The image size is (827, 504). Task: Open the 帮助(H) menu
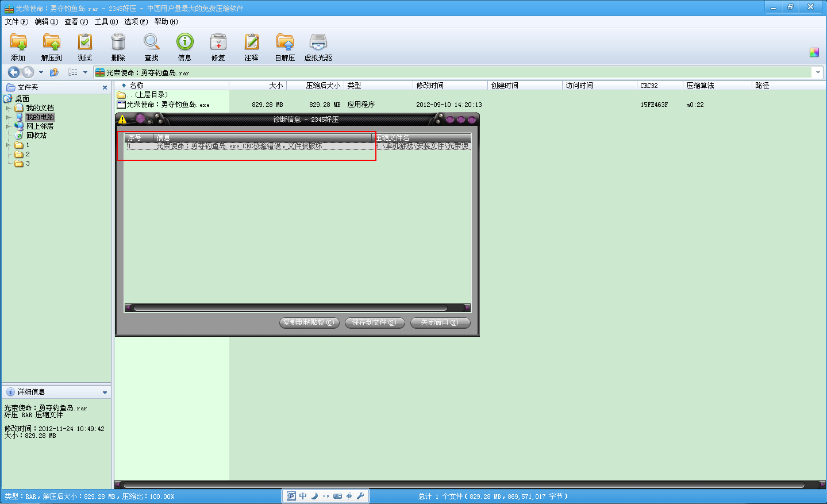point(166,22)
